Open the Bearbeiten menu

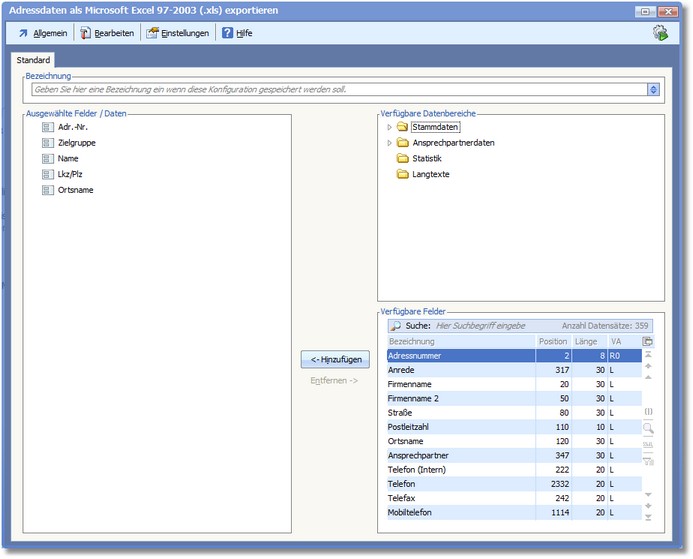(107, 33)
